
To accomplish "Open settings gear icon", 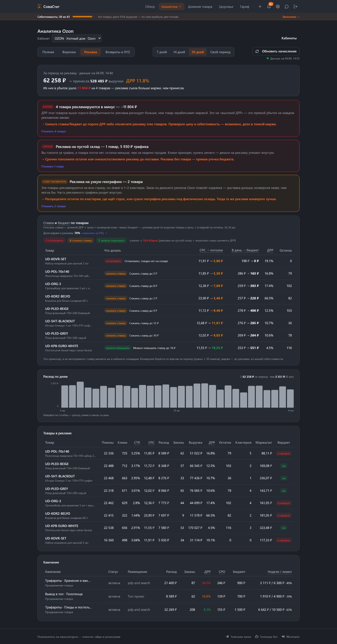I will point(278,7).
